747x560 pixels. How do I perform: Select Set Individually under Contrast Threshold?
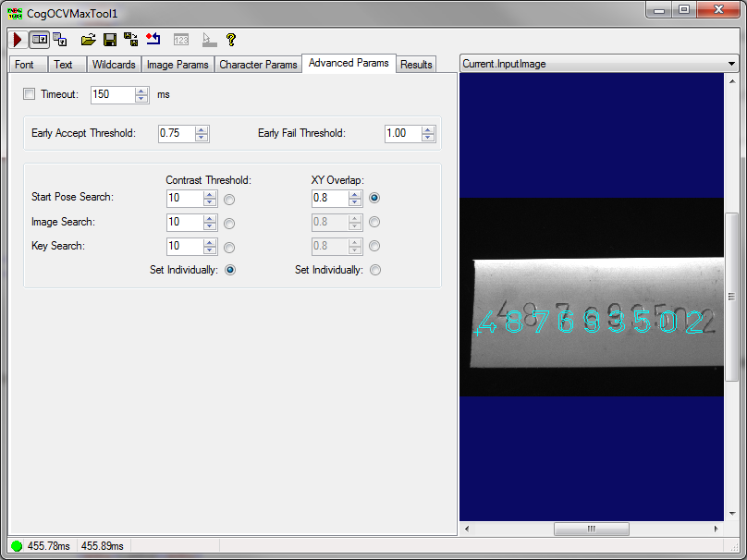229,269
